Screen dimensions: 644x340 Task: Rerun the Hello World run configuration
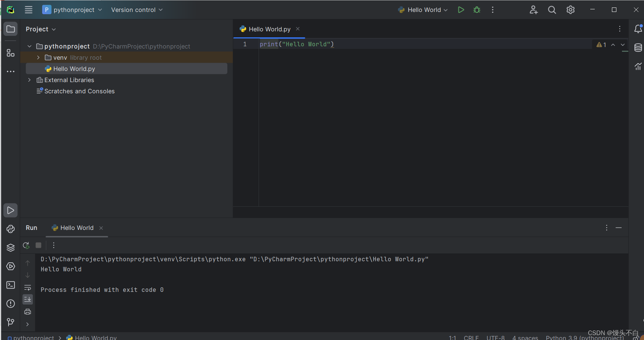[26, 245]
